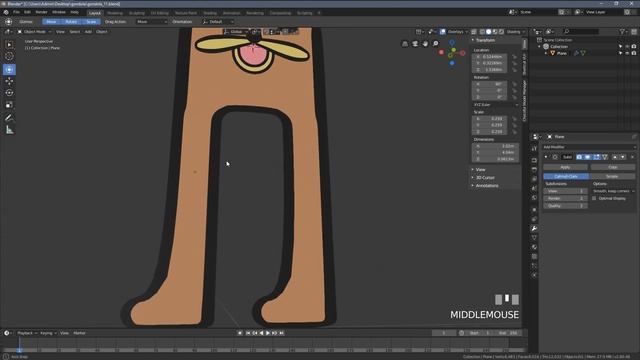Open the XYZ Euler rotation mode dropdown
Screen dimensions: 640x360
point(496,105)
